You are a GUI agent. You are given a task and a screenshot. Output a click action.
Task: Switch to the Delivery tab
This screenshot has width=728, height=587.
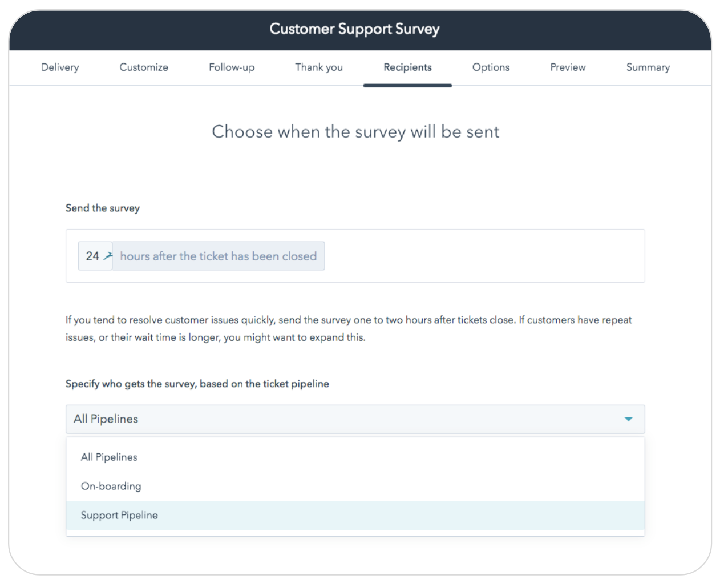60,67
